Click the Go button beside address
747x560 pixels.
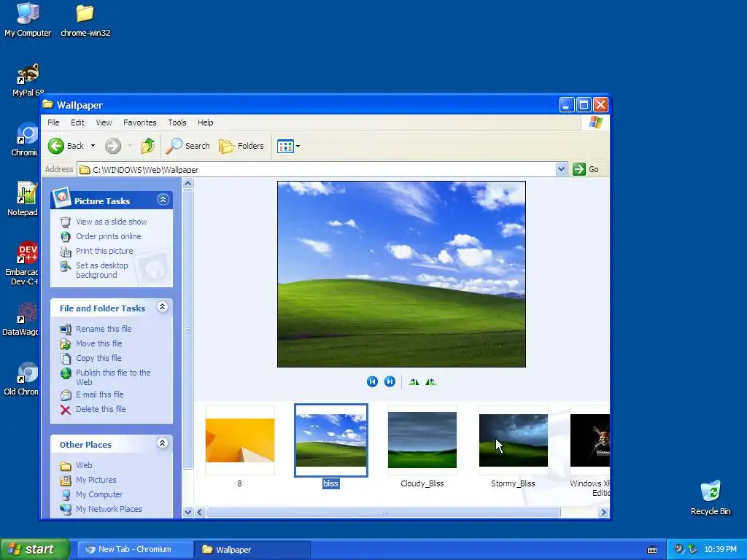click(586, 169)
